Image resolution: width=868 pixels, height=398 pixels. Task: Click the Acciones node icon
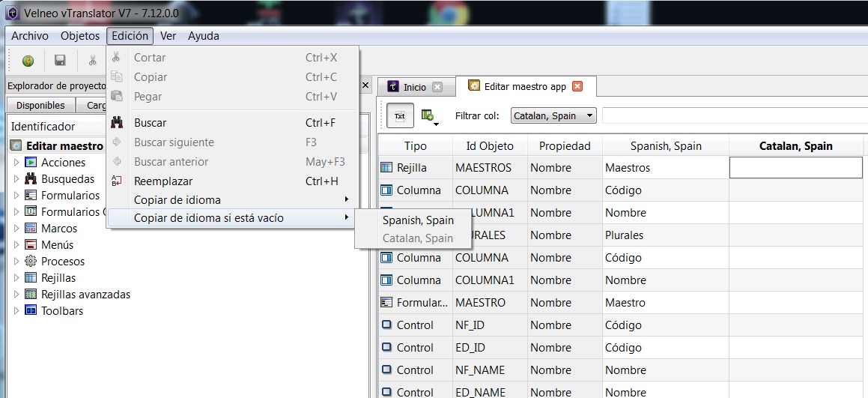pos(31,163)
